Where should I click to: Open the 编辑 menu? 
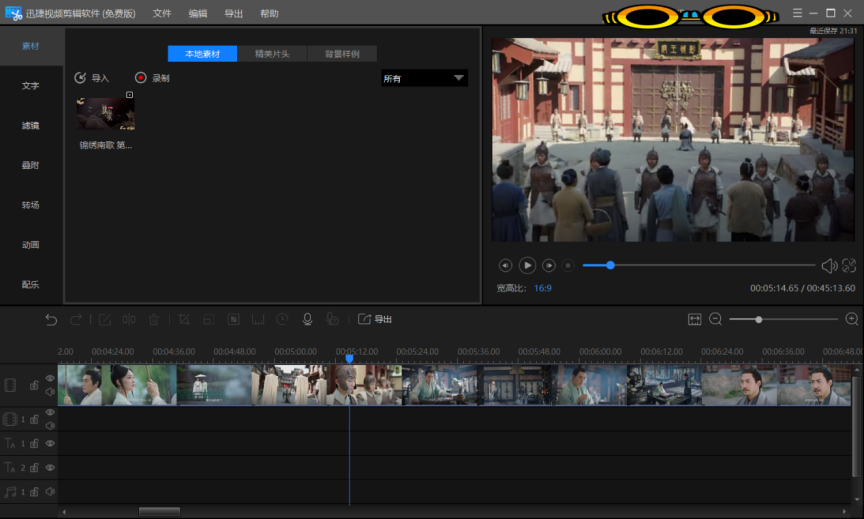tap(198, 13)
